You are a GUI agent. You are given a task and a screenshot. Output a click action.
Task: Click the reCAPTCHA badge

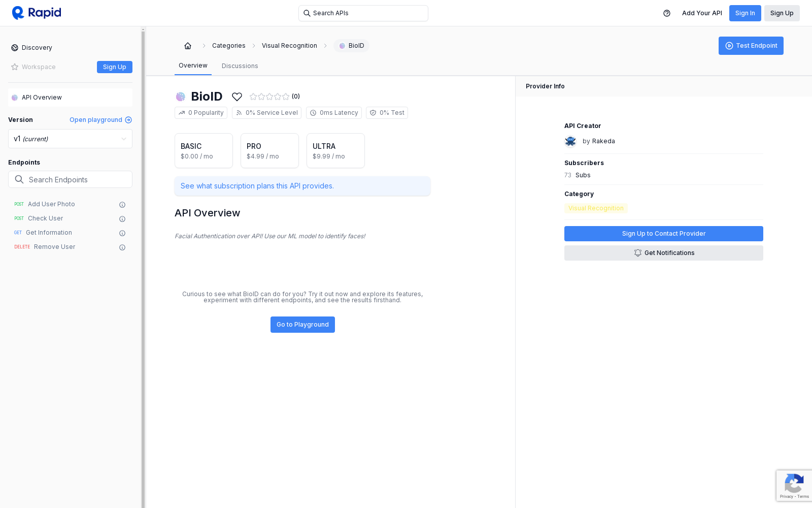point(794,486)
